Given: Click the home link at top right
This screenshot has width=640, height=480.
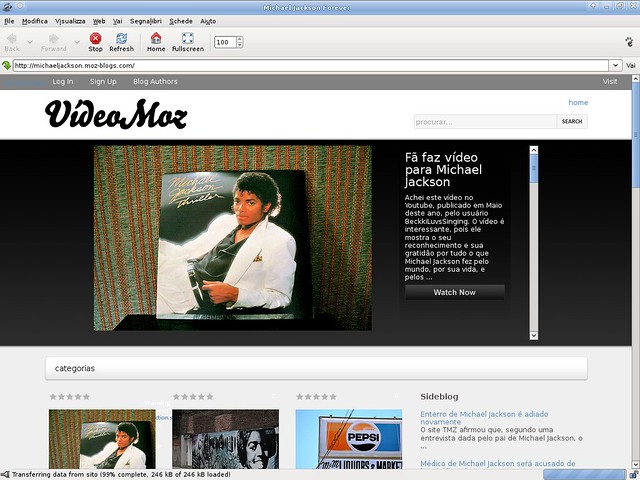Looking at the screenshot, I should pos(578,102).
